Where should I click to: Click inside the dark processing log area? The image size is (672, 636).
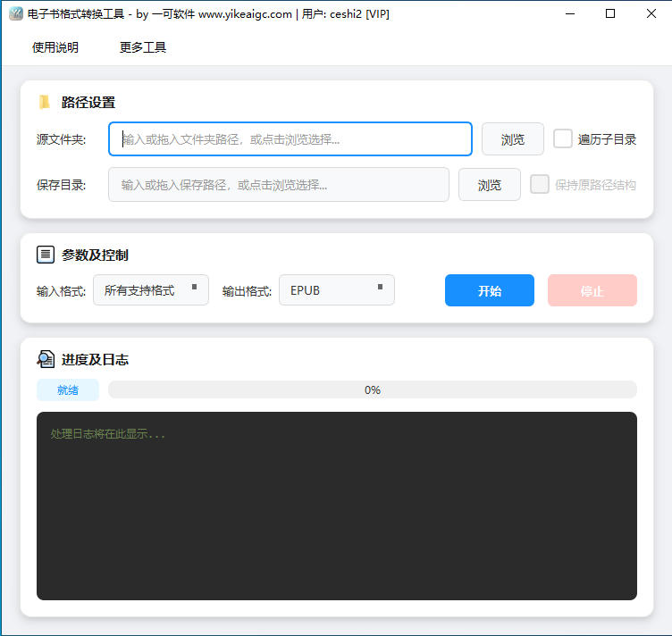336,506
